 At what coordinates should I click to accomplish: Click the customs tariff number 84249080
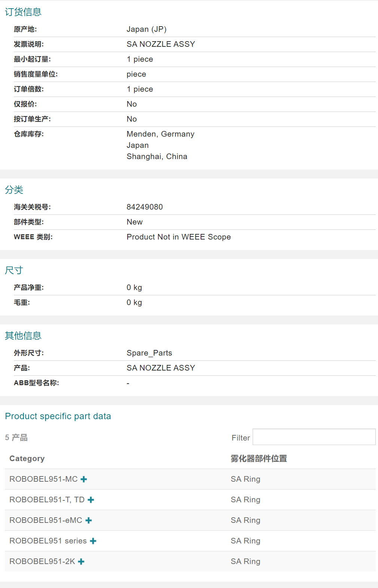(145, 207)
